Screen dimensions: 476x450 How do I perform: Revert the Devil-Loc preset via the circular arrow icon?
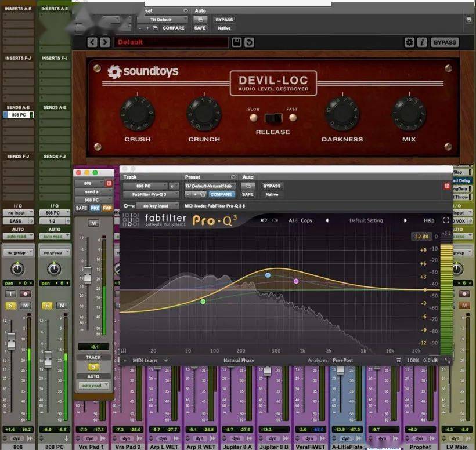(x=249, y=42)
